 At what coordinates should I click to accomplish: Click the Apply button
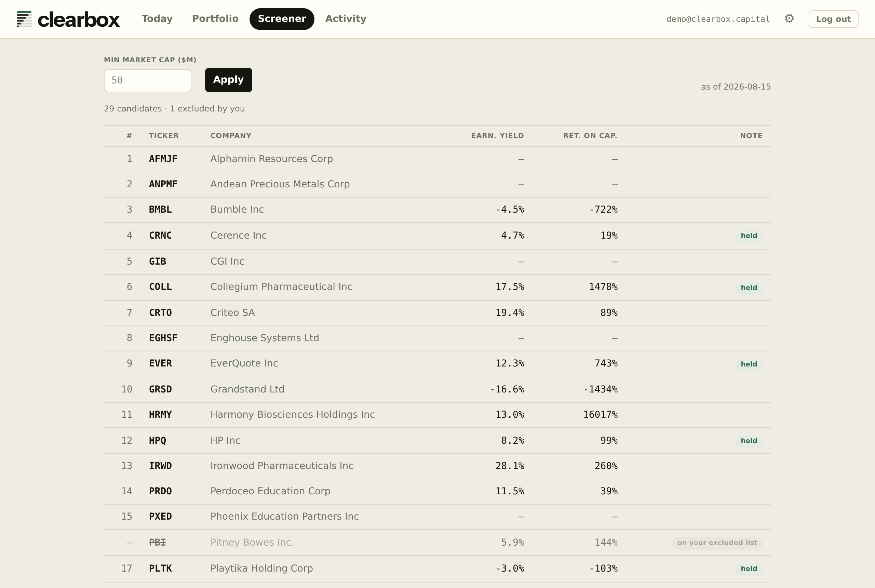click(229, 80)
